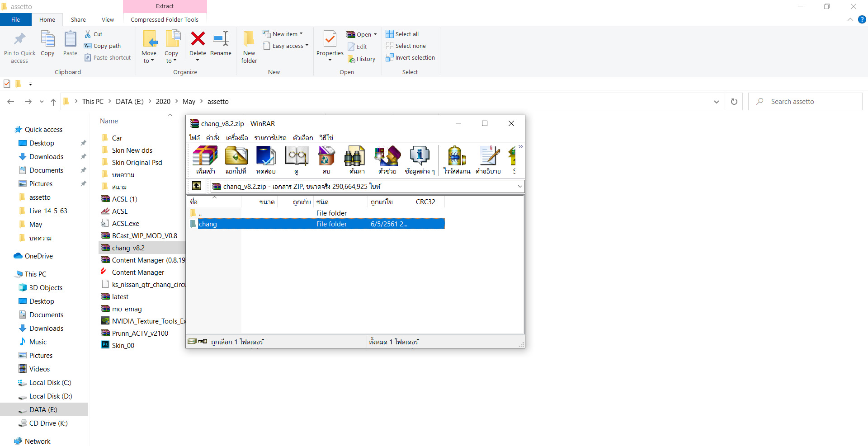Switch to the View ribbon tab

point(108,19)
